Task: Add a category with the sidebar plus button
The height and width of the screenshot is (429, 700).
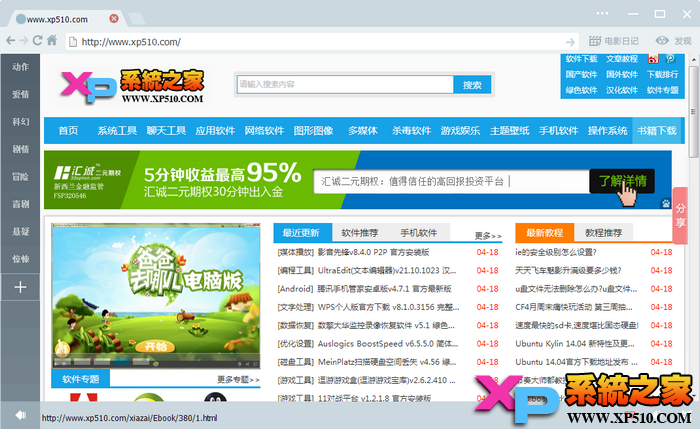Action: pyautogui.click(x=20, y=287)
